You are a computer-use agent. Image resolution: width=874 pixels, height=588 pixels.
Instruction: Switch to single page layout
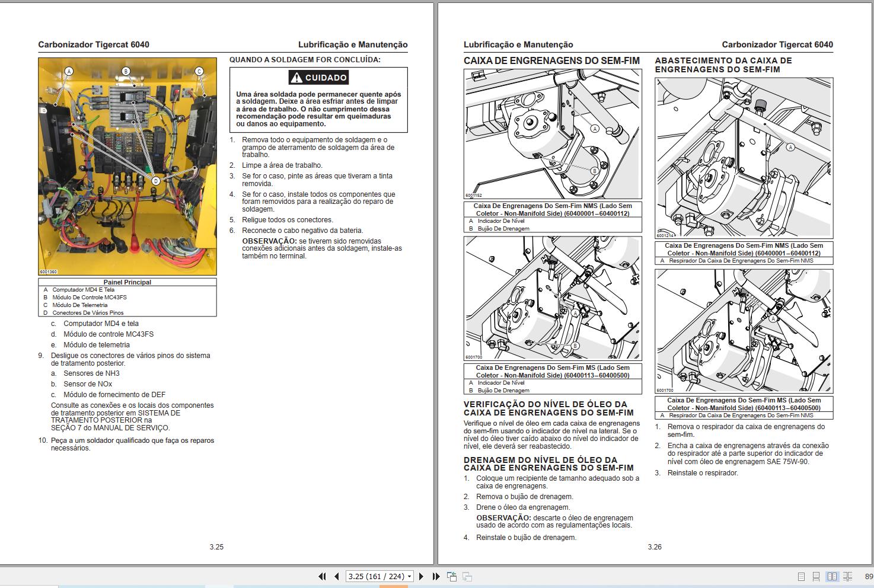[x=801, y=576]
